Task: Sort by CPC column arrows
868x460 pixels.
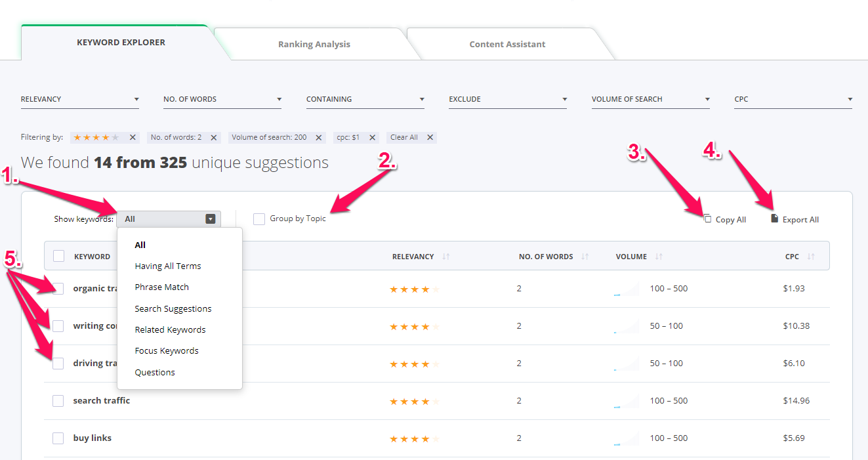Action: (811, 257)
